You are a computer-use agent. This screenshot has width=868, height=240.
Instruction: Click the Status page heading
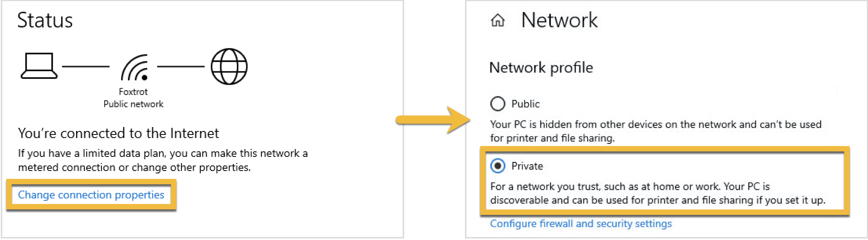(x=45, y=20)
